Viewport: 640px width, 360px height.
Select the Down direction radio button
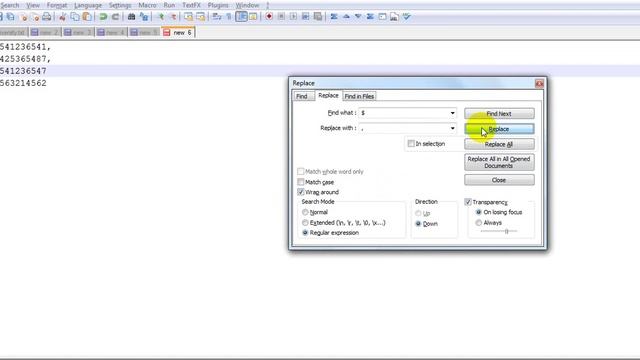[x=418, y=224]
